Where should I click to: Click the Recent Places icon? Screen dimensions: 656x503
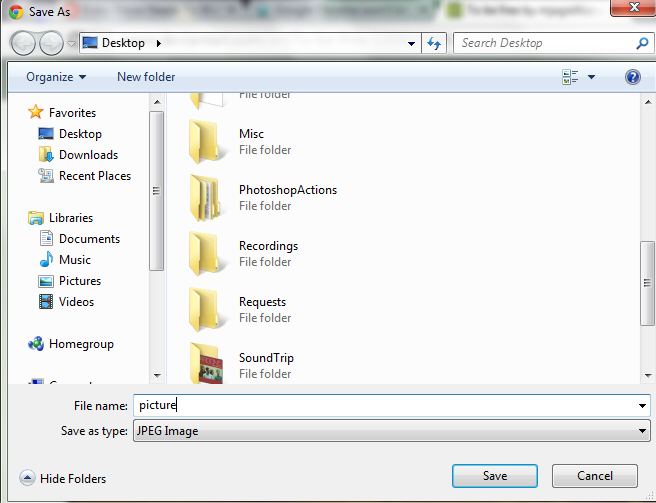coord(46,175)
